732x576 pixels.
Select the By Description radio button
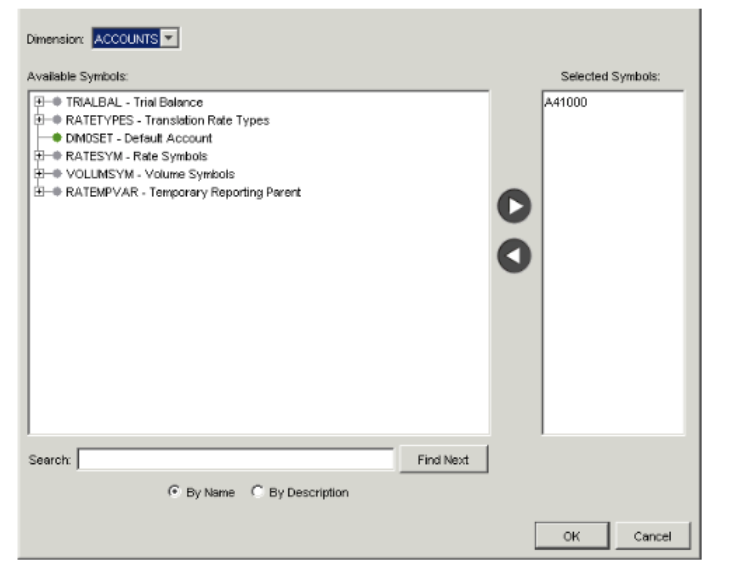pyautogui.click(x=258, y=492)
